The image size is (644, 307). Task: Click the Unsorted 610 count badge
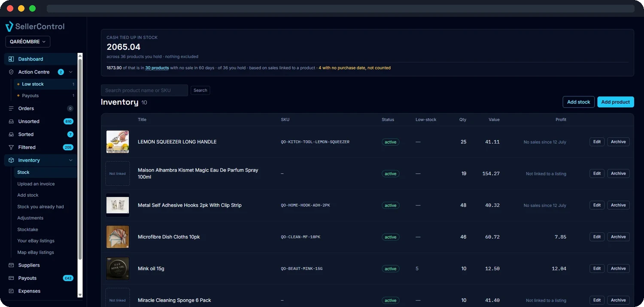click(x=68, y=121)
